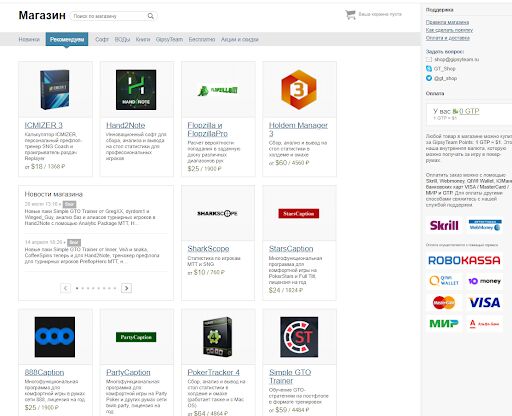This screenshot has height=416, width=512.
Task: Open the Simple GTO Trainer logo image
Action: (299, 337)
